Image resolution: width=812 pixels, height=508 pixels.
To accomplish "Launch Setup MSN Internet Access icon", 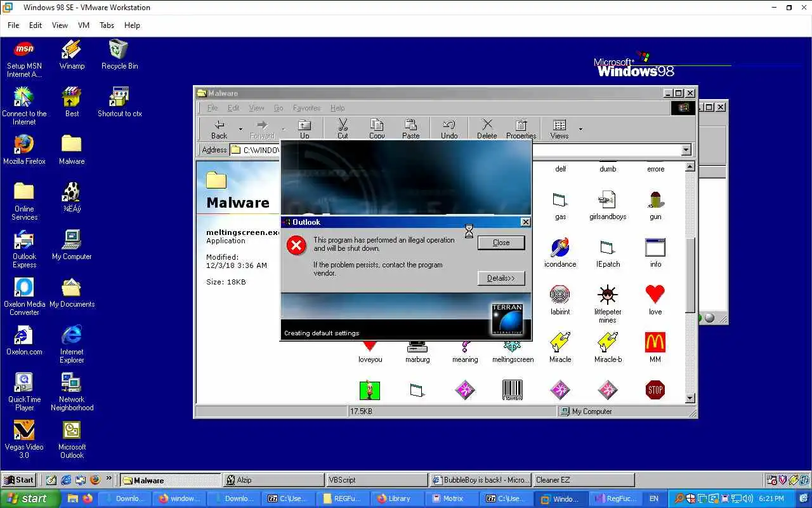I will (24, 58).
